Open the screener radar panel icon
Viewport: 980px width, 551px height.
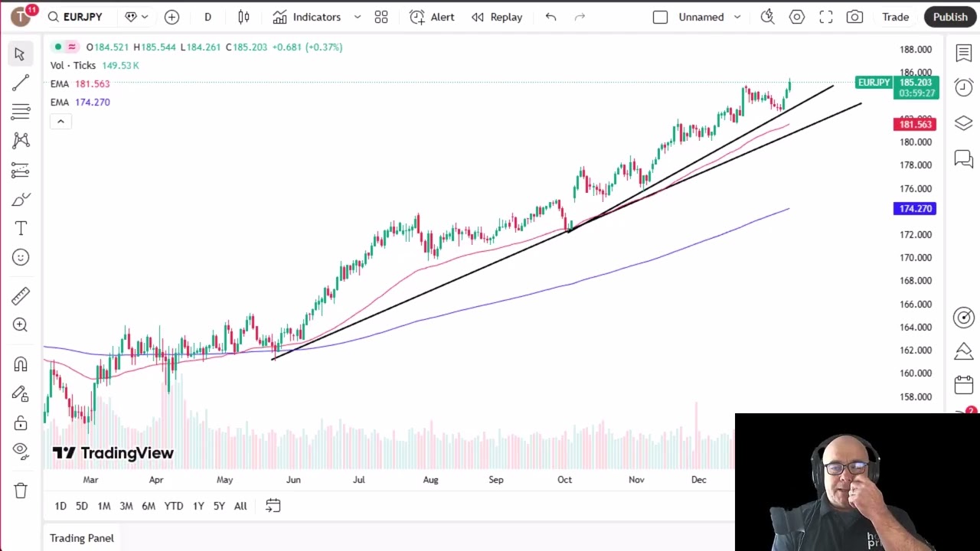[x=964, y=317]
